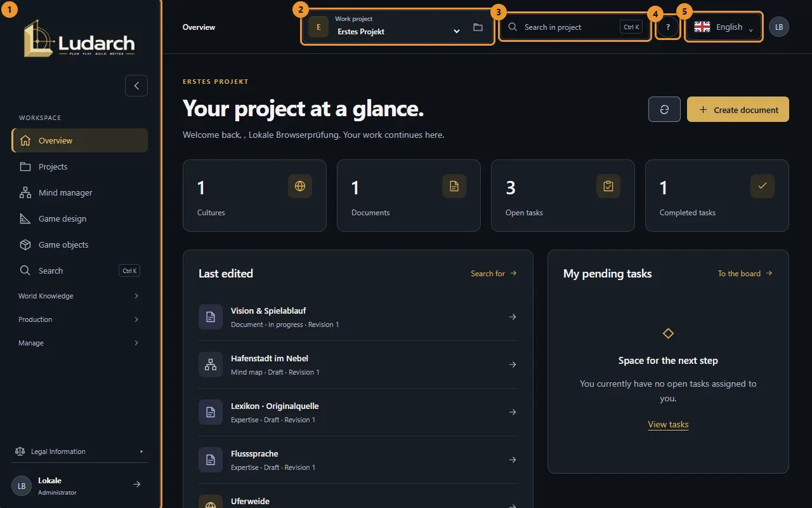Image resolution: width=812 pixels, height=508 pixels.
Task: Click the LB avatar in the top bar
Action: (x=779, y=27)
